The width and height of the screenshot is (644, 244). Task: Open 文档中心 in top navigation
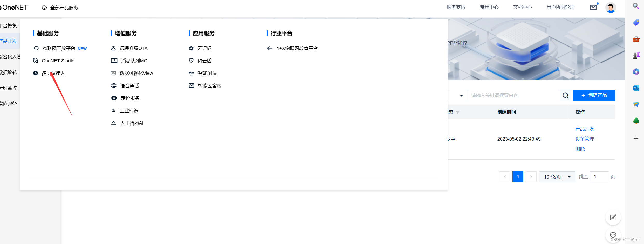click(522, 7)
